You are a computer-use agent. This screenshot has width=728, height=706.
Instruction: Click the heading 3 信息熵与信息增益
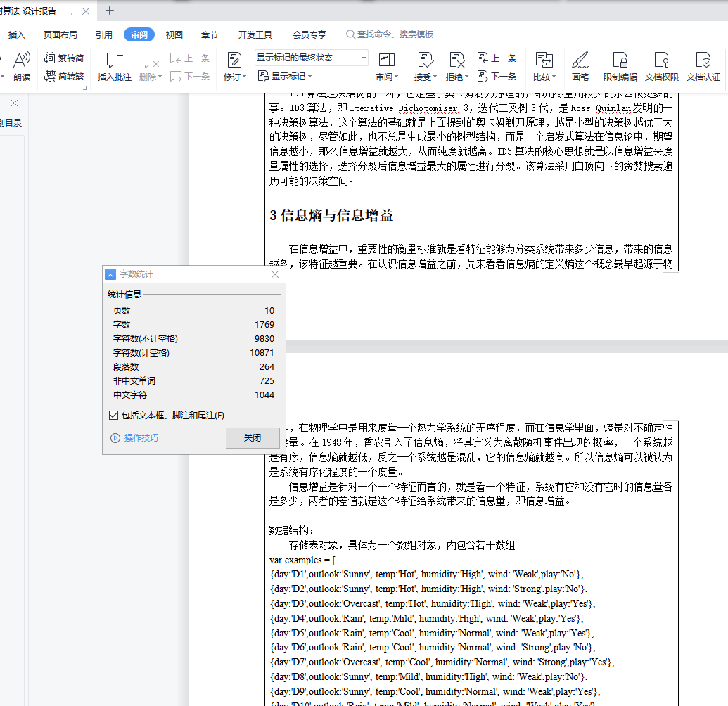tap(331, 215)
